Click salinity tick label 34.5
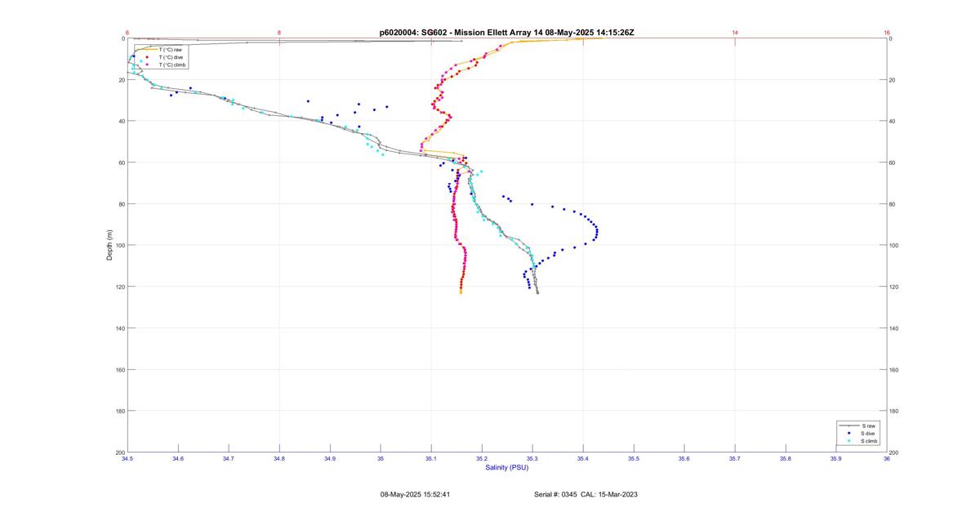Viewport: 980px width, 508px height. tap(127, 458)
